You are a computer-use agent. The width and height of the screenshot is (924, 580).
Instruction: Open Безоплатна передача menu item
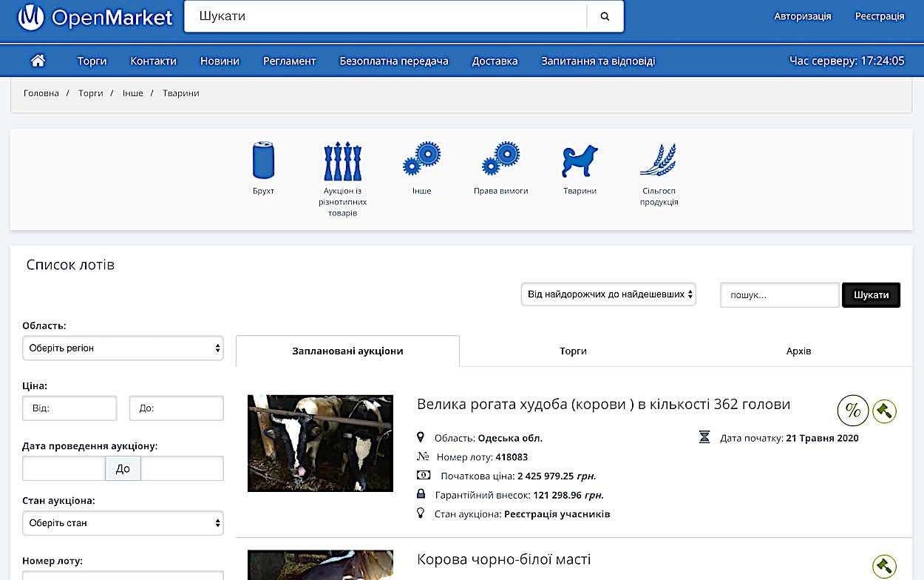(x=394, y=61)
